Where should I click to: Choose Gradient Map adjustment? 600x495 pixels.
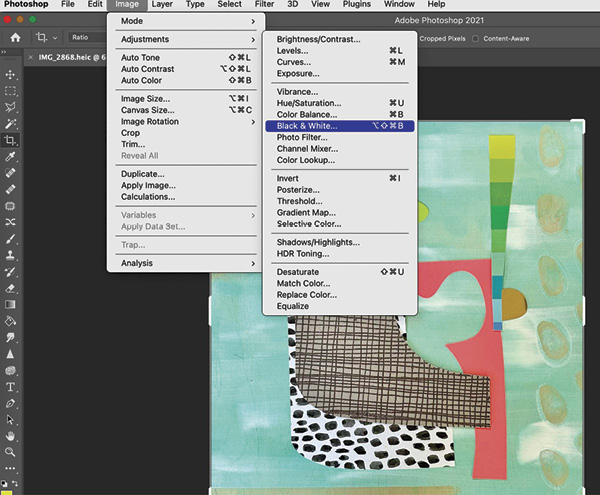point(340,213)
